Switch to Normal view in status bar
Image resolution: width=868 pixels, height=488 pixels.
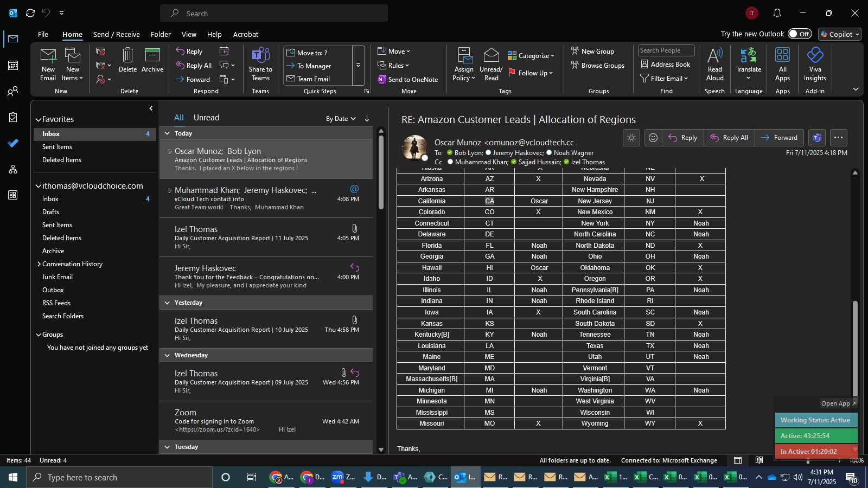coord(738,460)
